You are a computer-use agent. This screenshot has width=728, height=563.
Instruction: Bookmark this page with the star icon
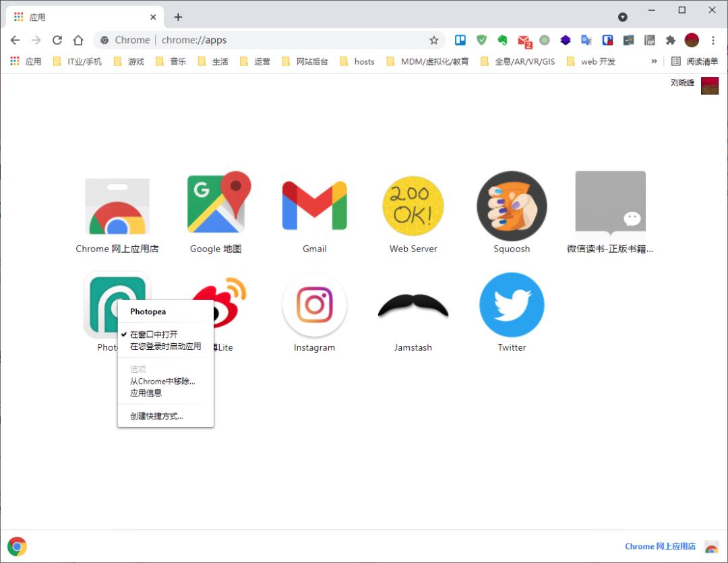[x=433, y=40]
